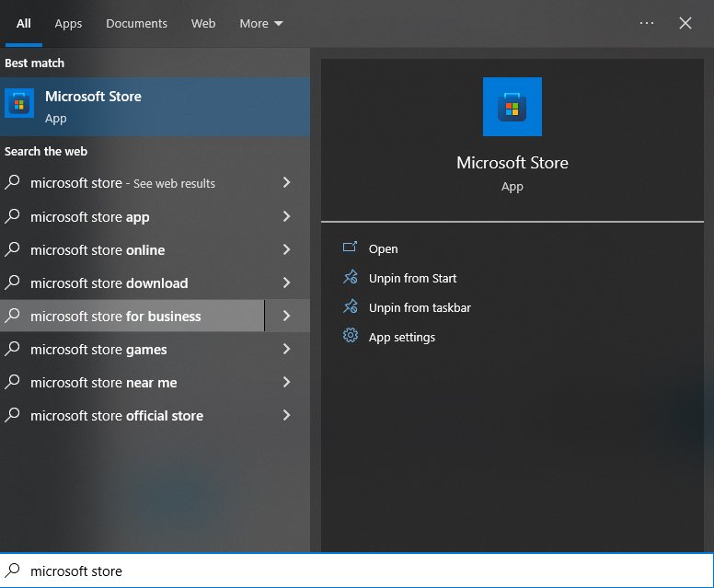
Task: Click magnifier icon beside 'microsoft store app'
Action: (13, 216)
